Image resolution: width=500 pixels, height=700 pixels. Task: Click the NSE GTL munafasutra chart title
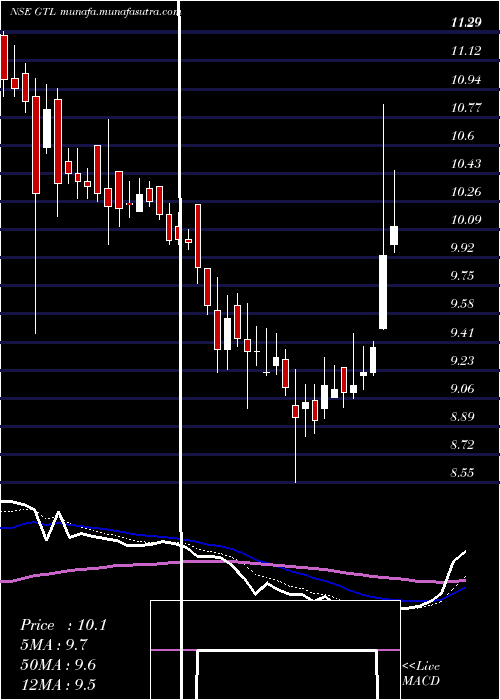pyautogui.click(x=95, y=12)
